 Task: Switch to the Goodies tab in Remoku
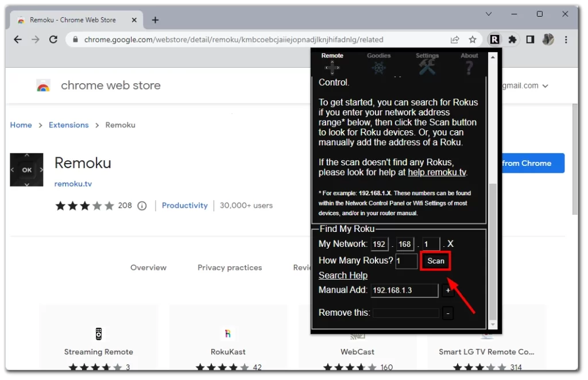pos(379,63)
